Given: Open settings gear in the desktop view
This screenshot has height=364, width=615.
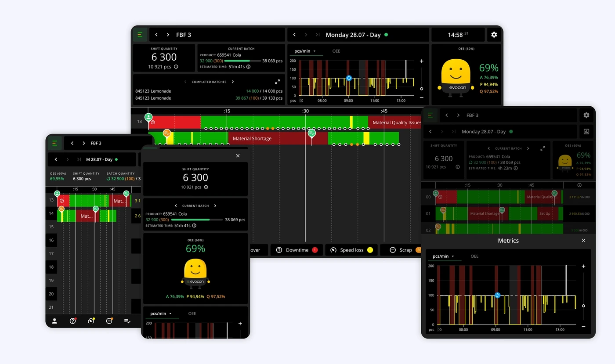Looking at the screenshot, I should [494, 35].
